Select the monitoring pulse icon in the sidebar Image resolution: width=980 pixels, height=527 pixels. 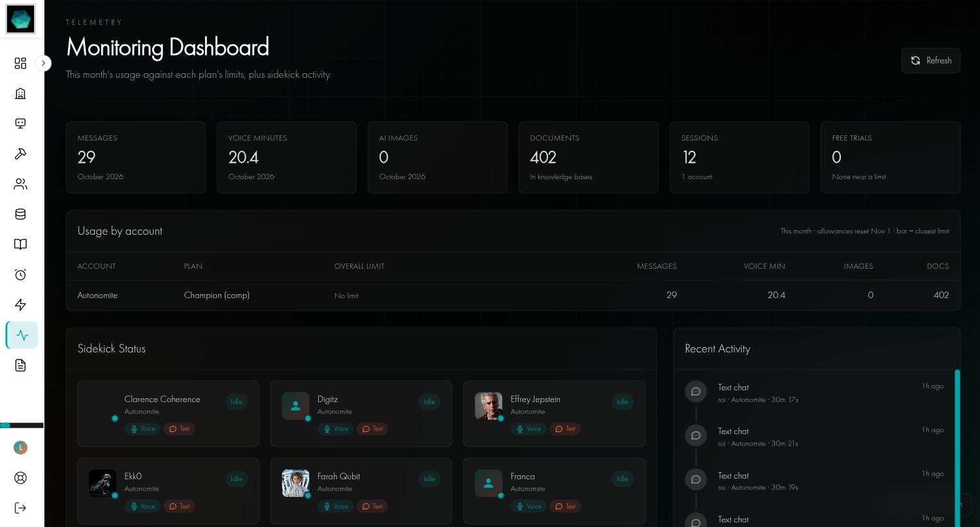(22, 335)
